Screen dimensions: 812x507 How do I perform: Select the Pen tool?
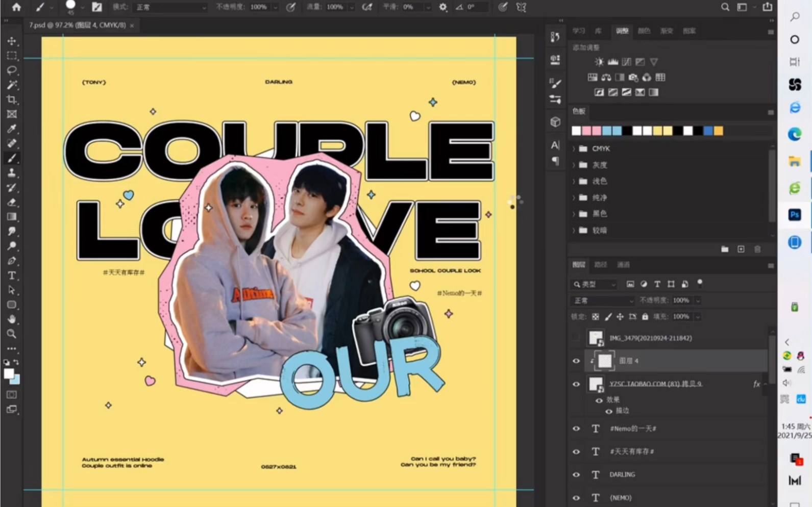click(x=11, y=261)
